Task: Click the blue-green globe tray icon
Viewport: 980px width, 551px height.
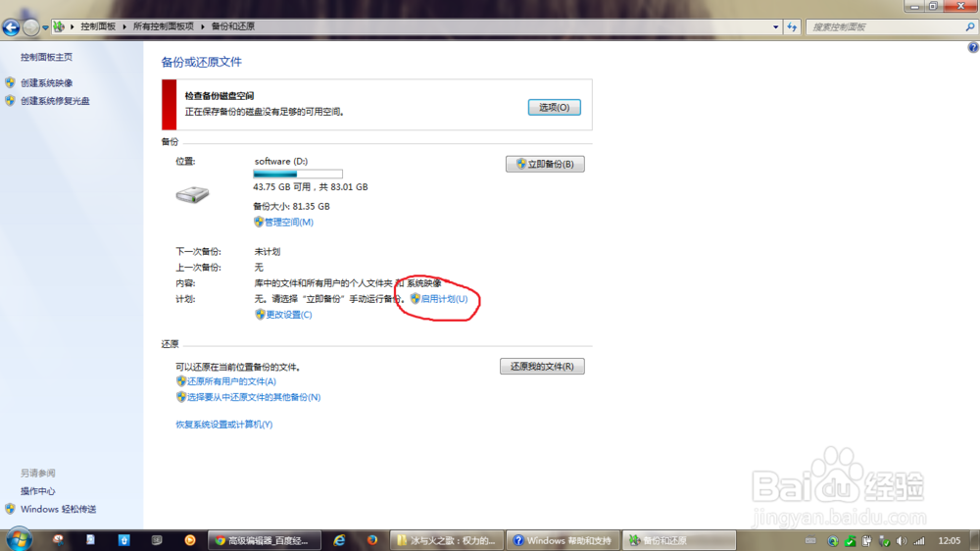Action: pos(832,541)
